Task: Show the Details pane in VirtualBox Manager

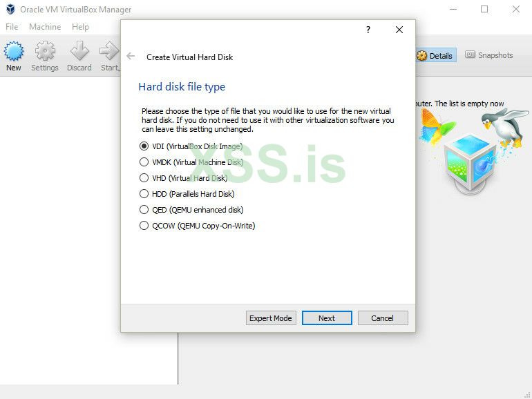Action: (435, 55)
